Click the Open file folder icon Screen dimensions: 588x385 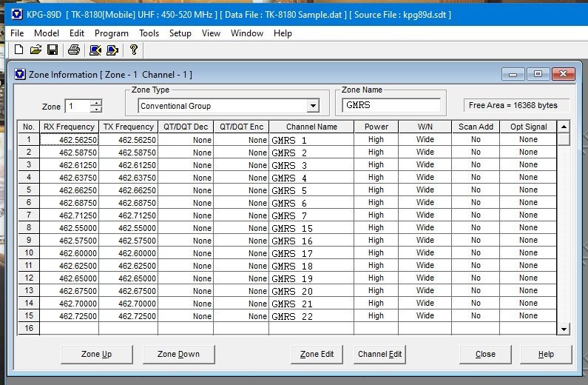(x=36, y=50)
